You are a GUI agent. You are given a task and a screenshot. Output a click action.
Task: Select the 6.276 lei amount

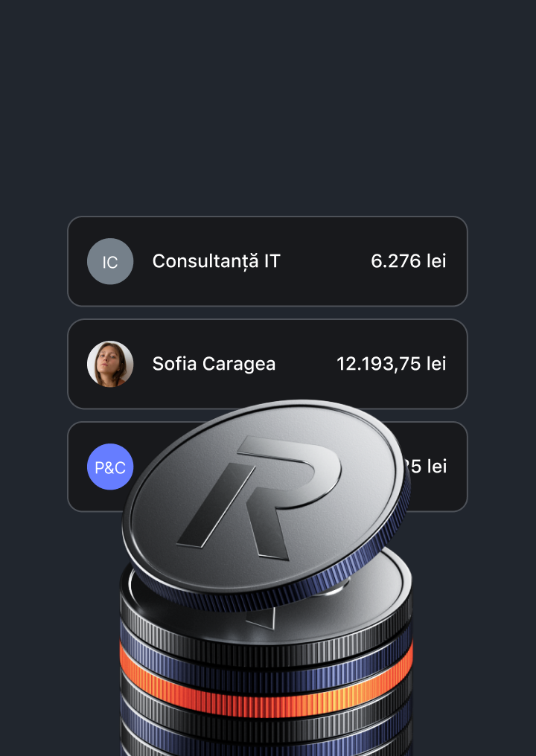408,261
